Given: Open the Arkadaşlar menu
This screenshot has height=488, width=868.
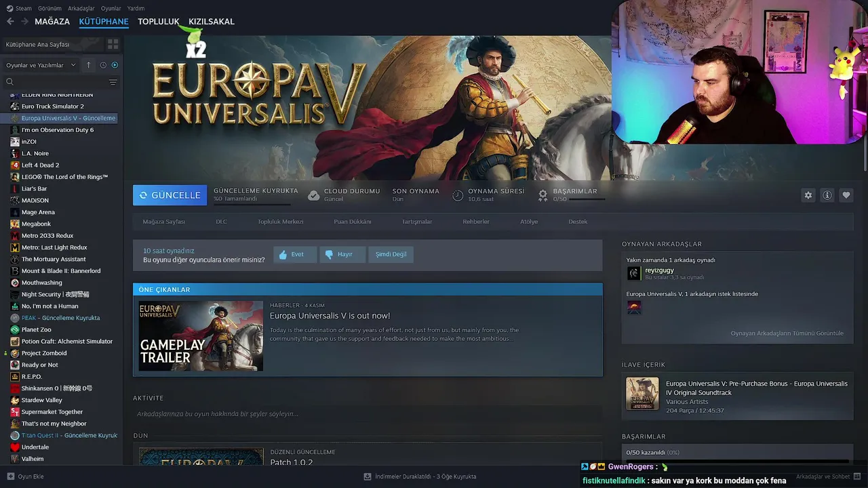Looking at the screenshot, I should [81, 8].
